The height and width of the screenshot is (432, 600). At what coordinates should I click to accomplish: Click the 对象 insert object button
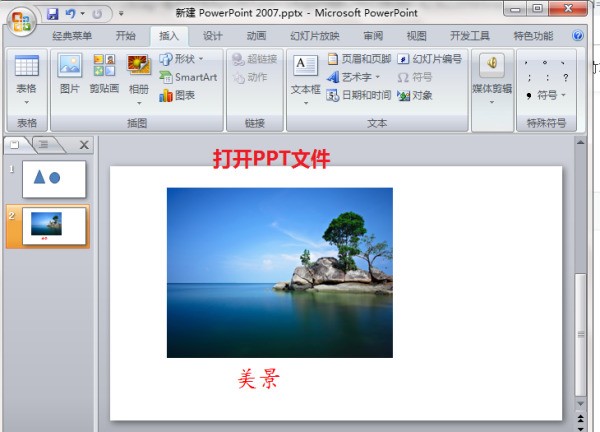pos(414,95)
